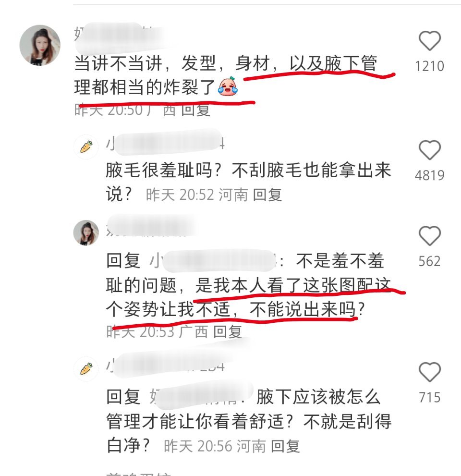Like the top comment with 1210 likes
Screen dimensions: 461x476
tap(429, 41)
